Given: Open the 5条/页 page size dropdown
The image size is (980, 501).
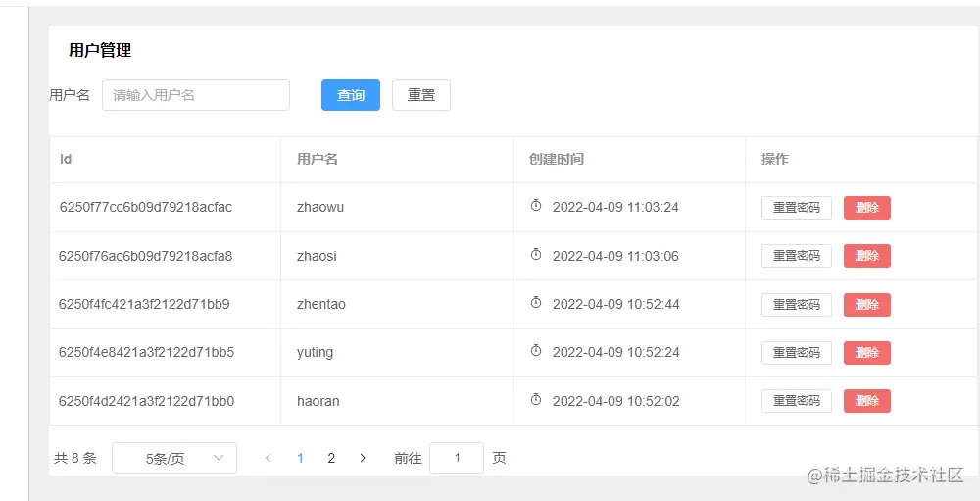Looking at the screenshot, I should tap(174, 458).
